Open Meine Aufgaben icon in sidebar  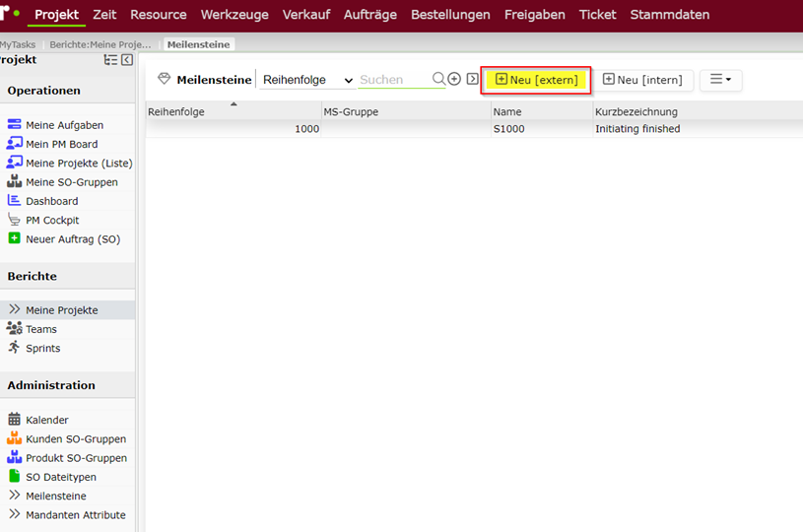(x=15, y=124)
